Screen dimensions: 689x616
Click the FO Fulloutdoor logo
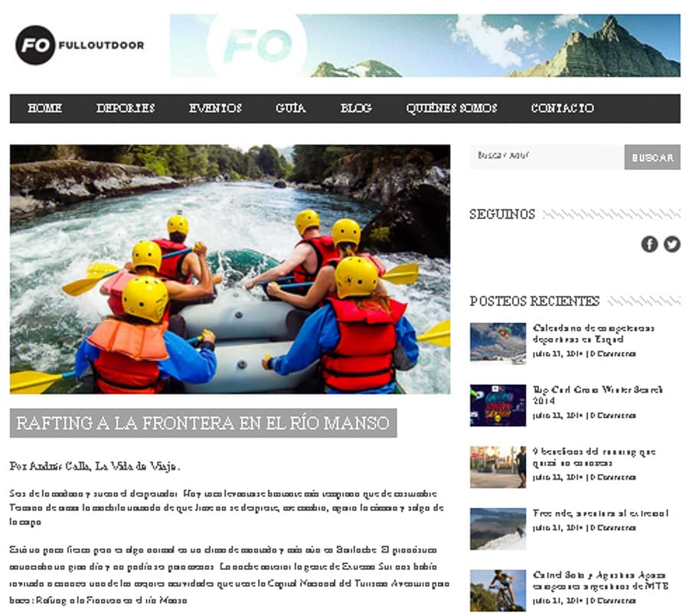pyautogui.click(x=80, y=45)
